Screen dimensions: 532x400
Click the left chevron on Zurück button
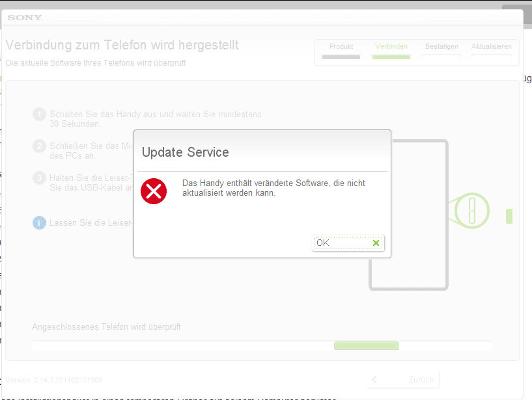pyautogui.click(x=374, y=379)
